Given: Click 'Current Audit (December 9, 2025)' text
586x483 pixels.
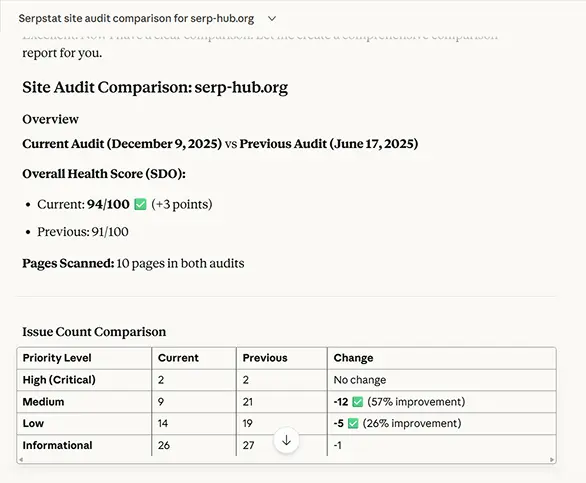Looking at the screenshot, I should pos(122,144).
